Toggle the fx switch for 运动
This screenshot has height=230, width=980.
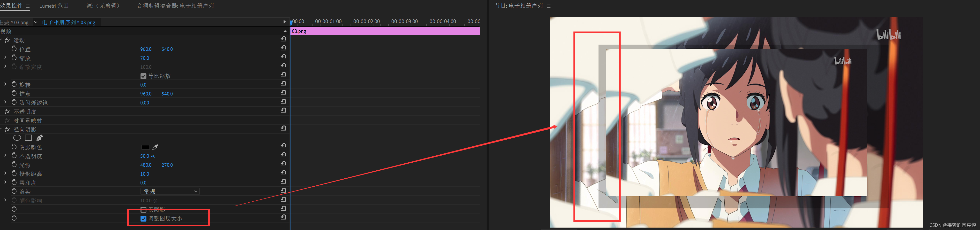[7, 40]
